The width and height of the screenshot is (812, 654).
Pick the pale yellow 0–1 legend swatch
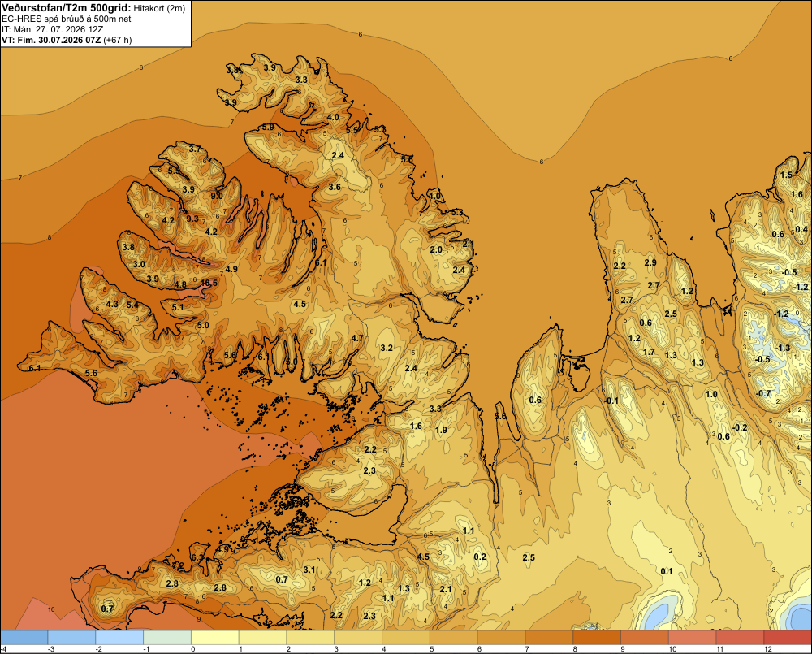215,637
